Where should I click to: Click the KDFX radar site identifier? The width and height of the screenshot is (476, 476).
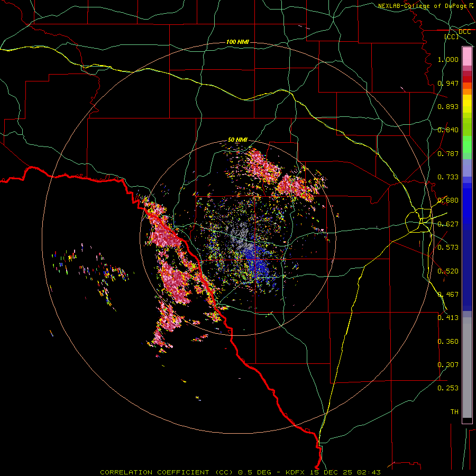pos(296,472)
